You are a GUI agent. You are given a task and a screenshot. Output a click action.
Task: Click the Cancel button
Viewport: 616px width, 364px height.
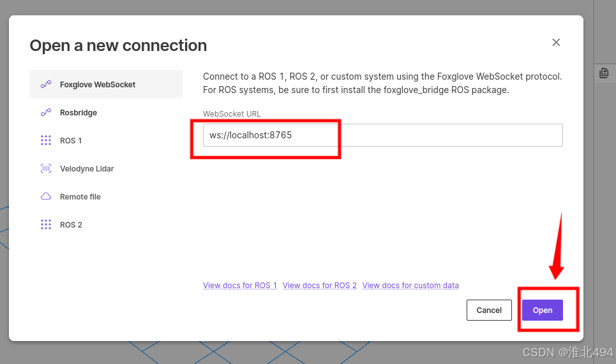pyautogui.click(x=489, y=310)
